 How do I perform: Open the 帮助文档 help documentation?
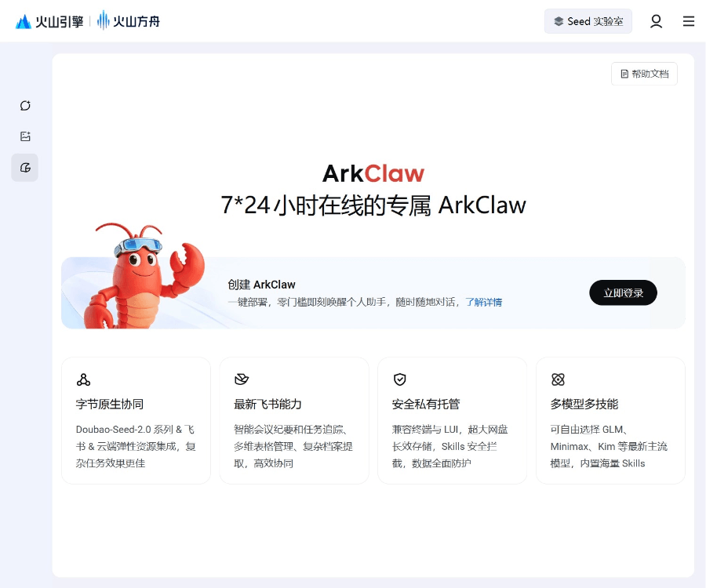pyautogui.click(x=644, y=73)
